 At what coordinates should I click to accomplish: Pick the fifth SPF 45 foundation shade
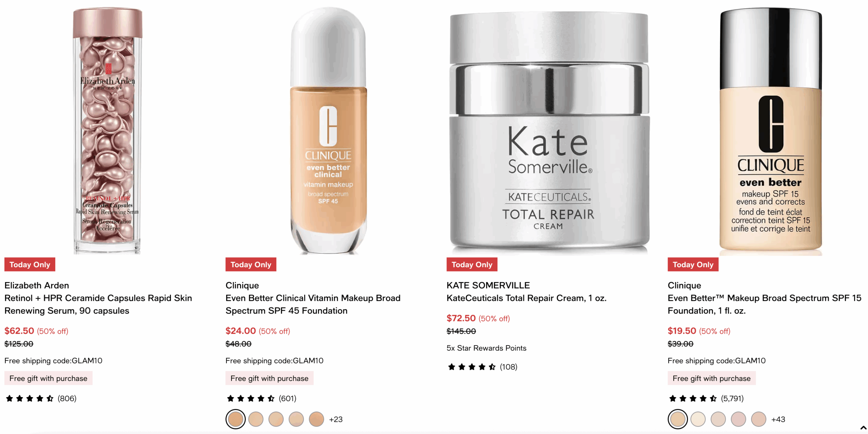316,419
